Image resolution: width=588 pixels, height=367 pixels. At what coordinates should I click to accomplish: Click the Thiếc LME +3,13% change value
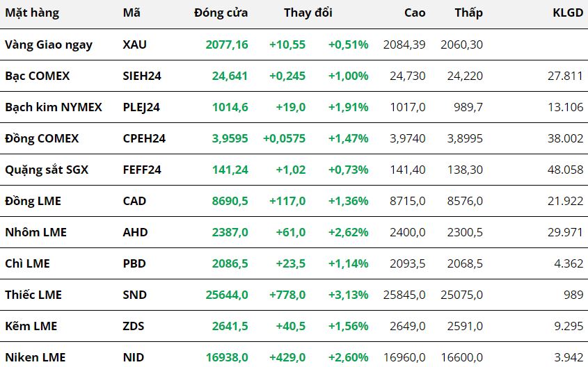[348, 295]
